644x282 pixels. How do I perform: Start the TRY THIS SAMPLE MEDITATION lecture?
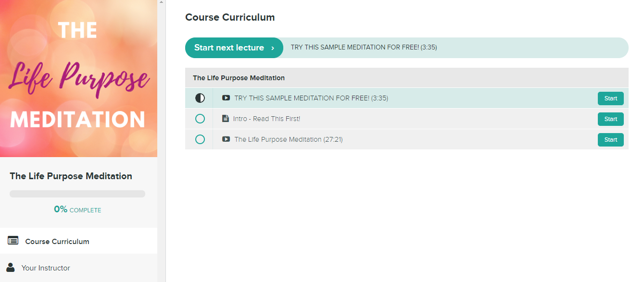(611, 98)
